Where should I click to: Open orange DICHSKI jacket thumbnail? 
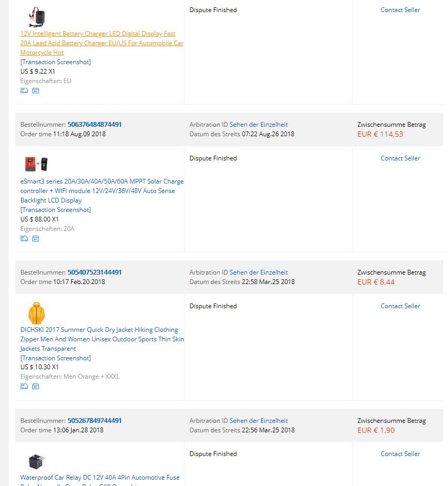pyautogui.click(x=37, y=313)
